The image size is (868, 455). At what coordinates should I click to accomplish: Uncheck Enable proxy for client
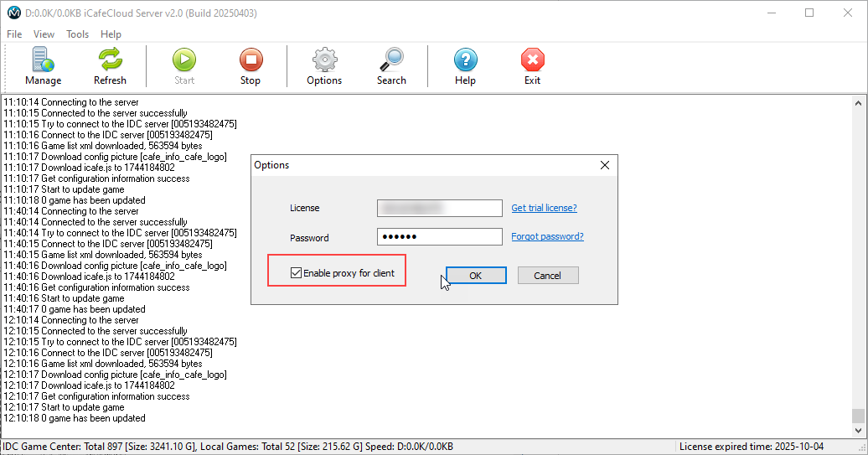click(296, 273)
